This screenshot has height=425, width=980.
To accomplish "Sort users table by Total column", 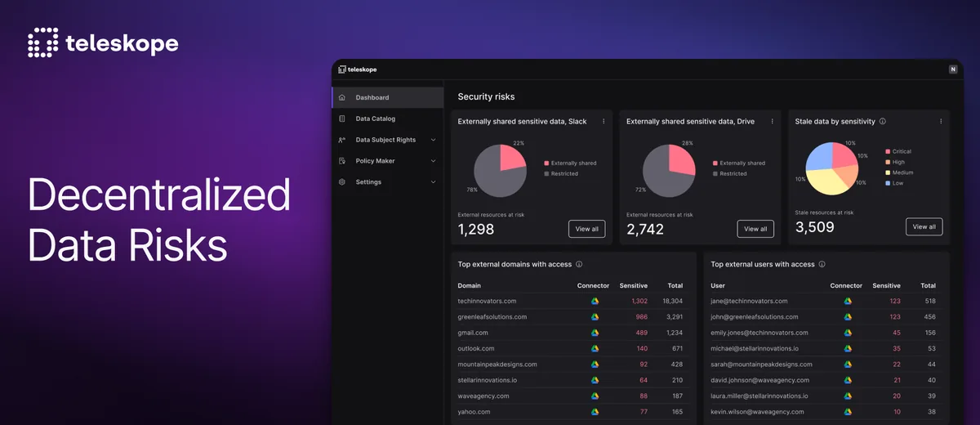I will [x=929, y=285].
